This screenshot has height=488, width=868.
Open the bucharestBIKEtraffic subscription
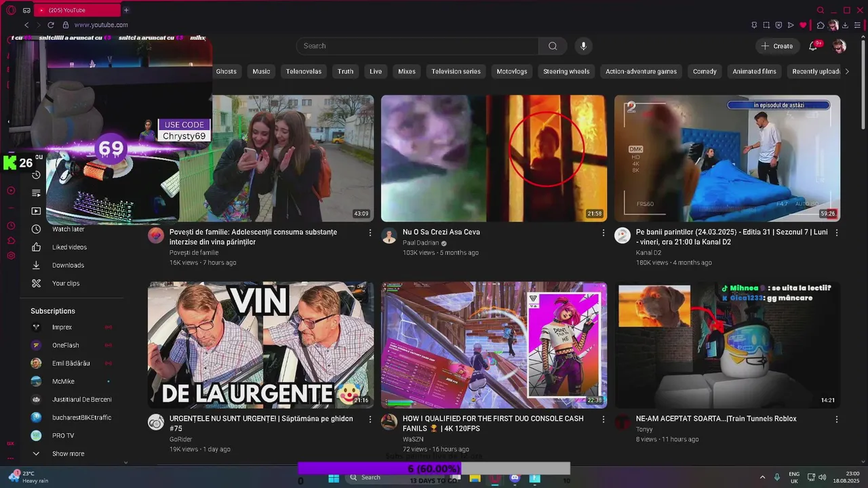click(71, 418)
